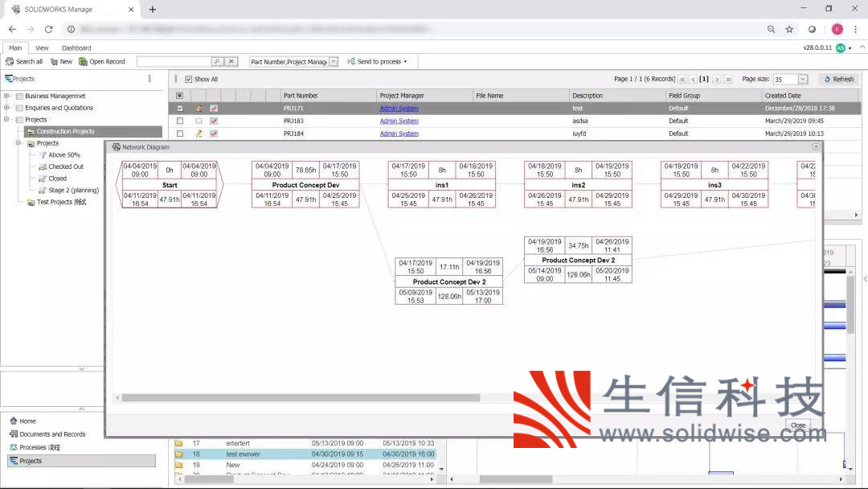Select the Product Concept Dev diagram node

[x=305, y=185]
